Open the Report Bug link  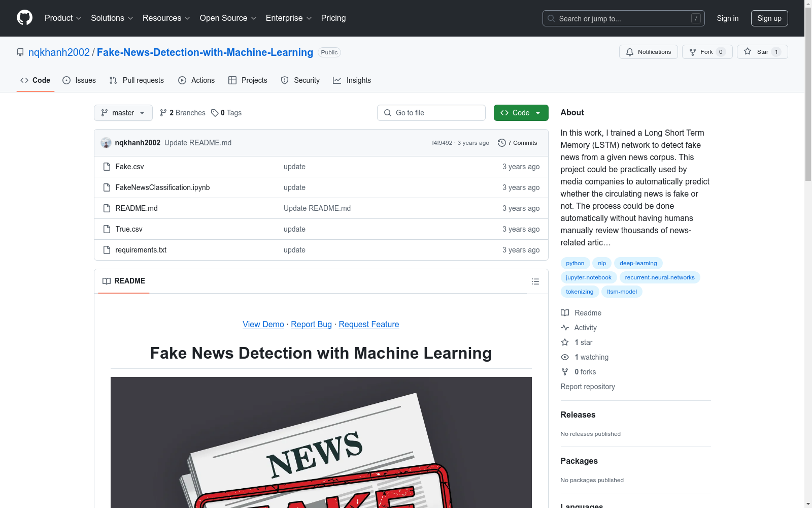pyautogui.click(x=311, y=324)
